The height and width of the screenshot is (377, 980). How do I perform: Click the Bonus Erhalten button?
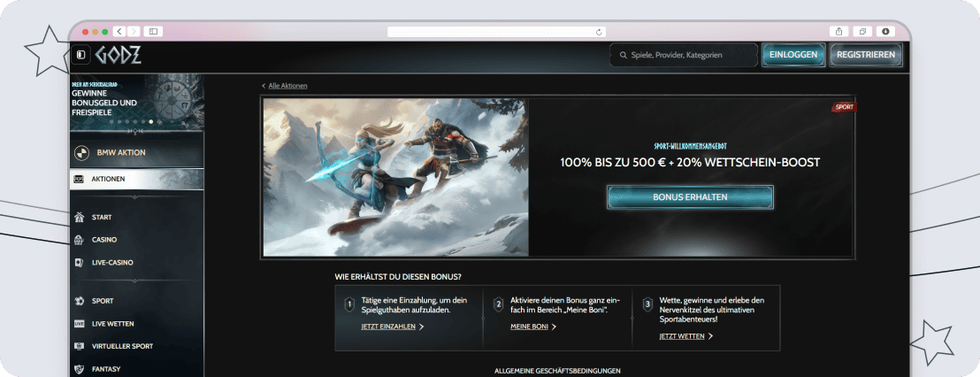tap(690, 197)
